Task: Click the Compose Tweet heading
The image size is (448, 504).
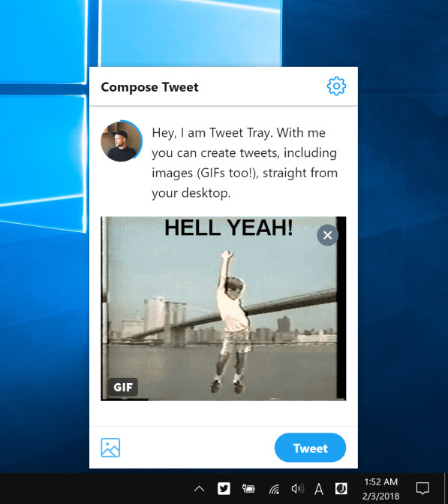Action: 149,87
